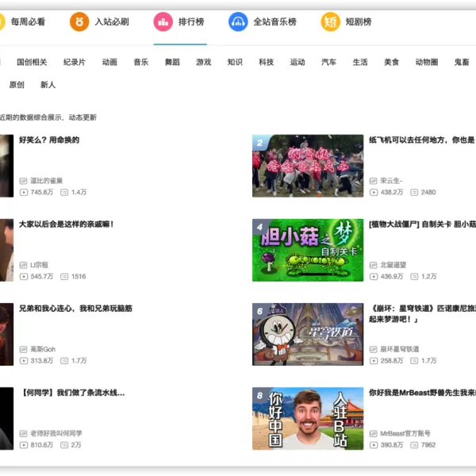Click the yellow 短剧榜 icon
The height and width of the screenshot is (476, 476).
pos(331,22)
